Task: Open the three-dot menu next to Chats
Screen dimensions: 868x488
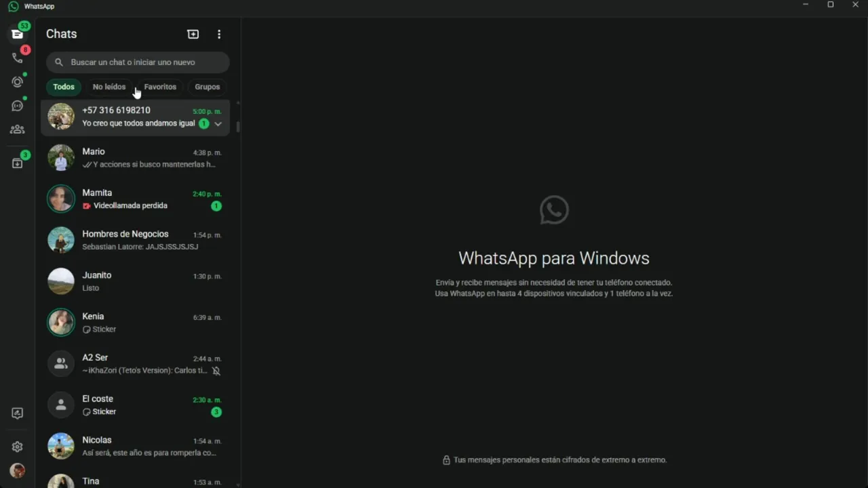Action: pyautogui.click(x=218, y=34)
